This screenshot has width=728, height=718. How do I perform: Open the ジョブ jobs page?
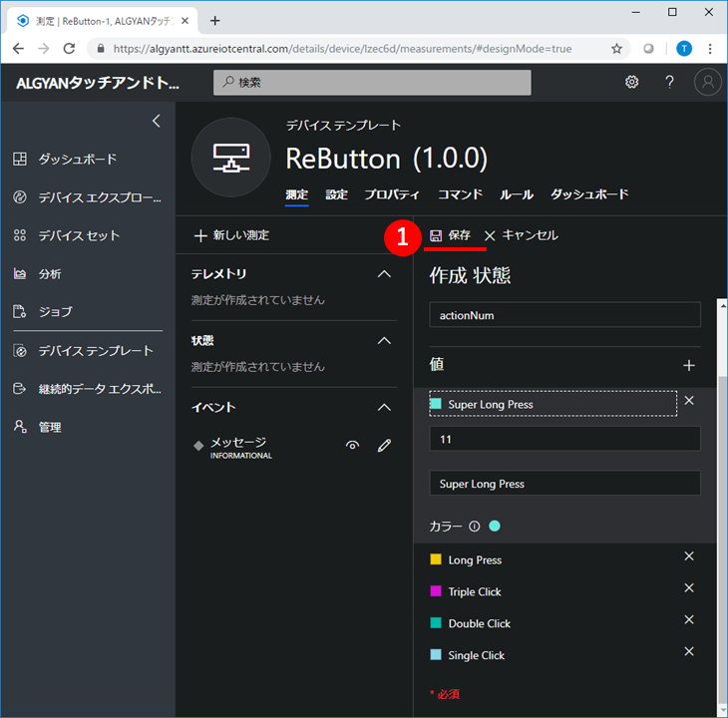pyautogui.click(x=43, y=311)
